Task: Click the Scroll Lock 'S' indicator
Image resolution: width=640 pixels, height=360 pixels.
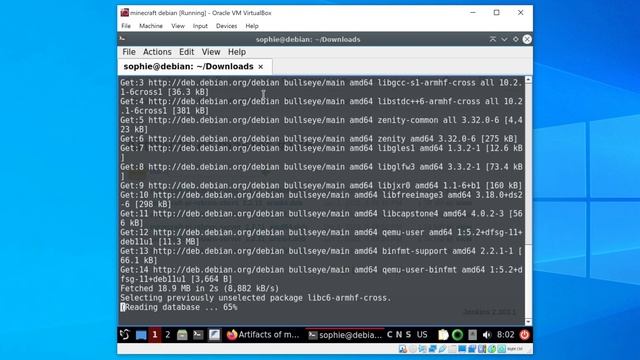Action: pos(408,335)
